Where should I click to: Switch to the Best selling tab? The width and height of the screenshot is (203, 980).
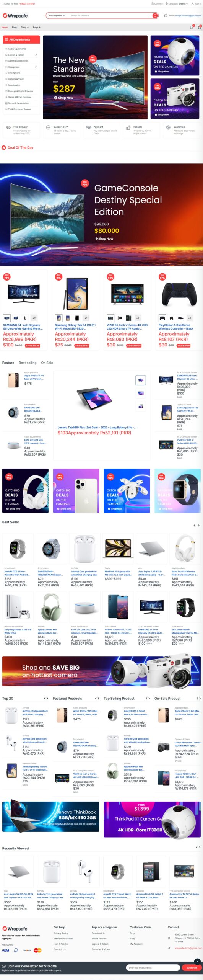(28, 363)
